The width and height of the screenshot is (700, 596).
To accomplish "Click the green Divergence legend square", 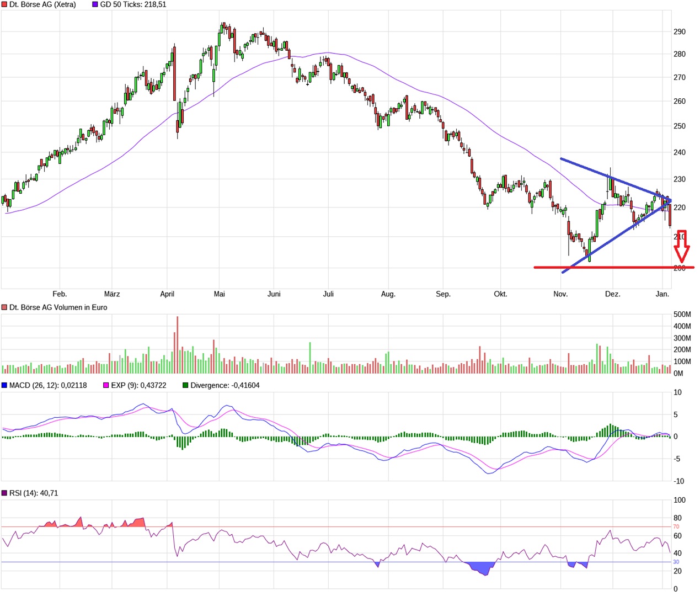I will (x=185, y=385).
